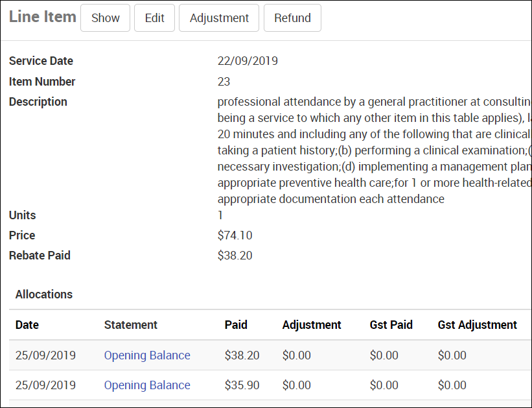Click the Gst Adjustment column header

click(x=478, y=325)
